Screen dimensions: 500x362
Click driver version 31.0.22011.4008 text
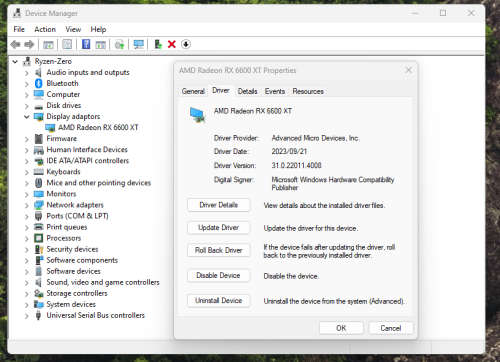click(x=296, y=165)
